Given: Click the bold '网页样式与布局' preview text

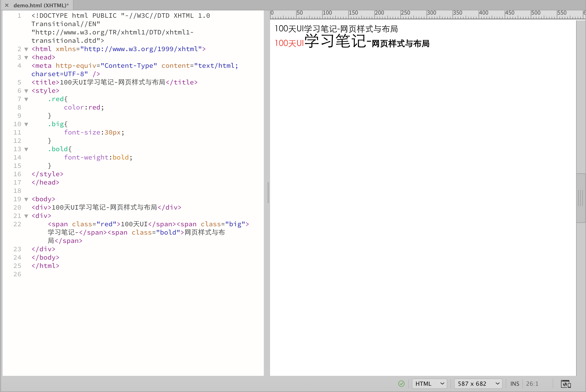Looking at the screenshot, I should [400, 44].
